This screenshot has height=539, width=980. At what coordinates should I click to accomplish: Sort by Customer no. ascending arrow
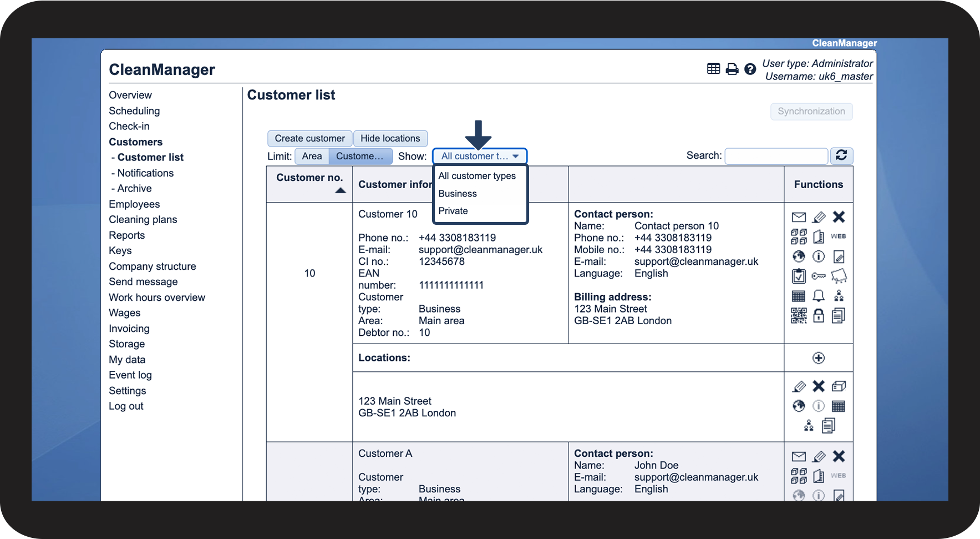341,190
